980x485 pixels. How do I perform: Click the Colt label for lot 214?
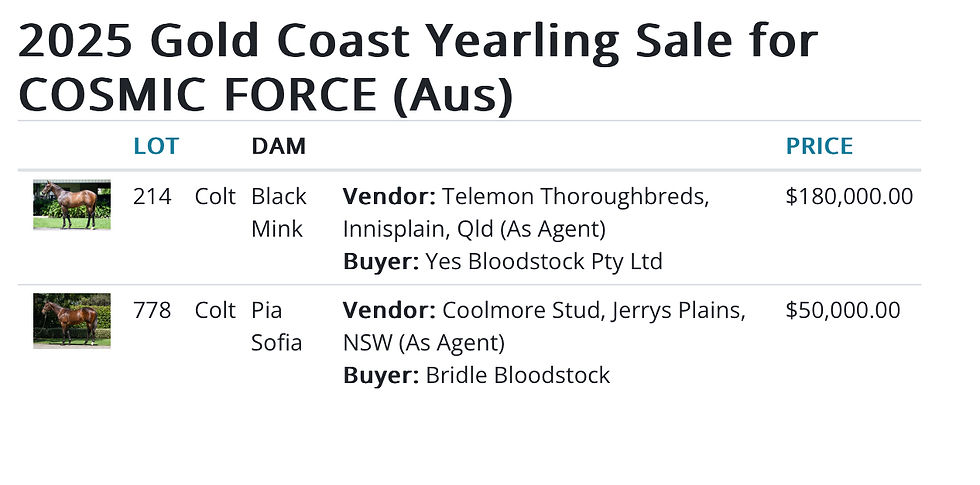(x=215, y=196)
